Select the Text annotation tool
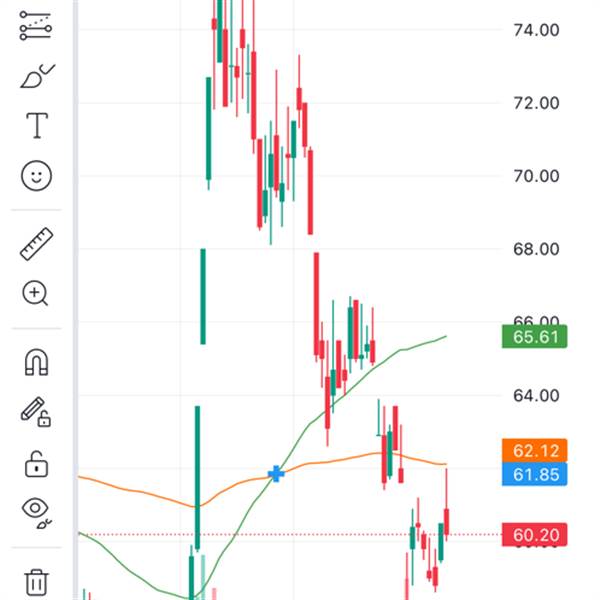Image resolution: width=600 pixels, height=600 pixels. [37, 126]
